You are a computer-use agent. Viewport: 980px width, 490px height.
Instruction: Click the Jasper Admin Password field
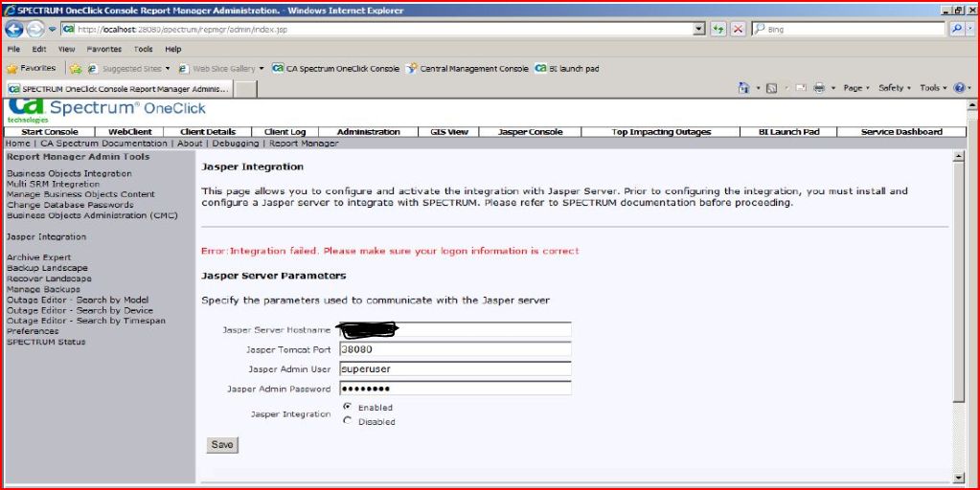click(456, 389)
